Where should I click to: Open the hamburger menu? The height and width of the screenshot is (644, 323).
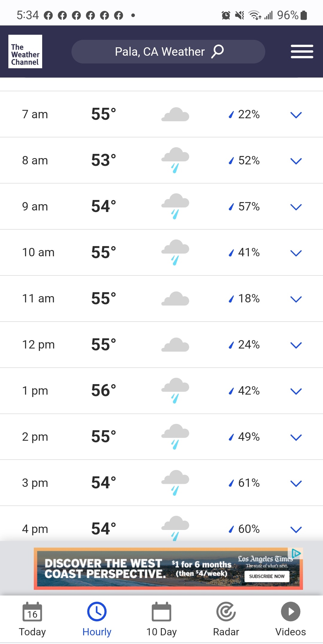pos(302,51)
